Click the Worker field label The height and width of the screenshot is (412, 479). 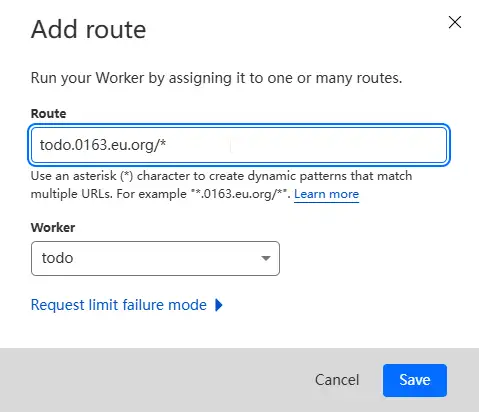53,227
